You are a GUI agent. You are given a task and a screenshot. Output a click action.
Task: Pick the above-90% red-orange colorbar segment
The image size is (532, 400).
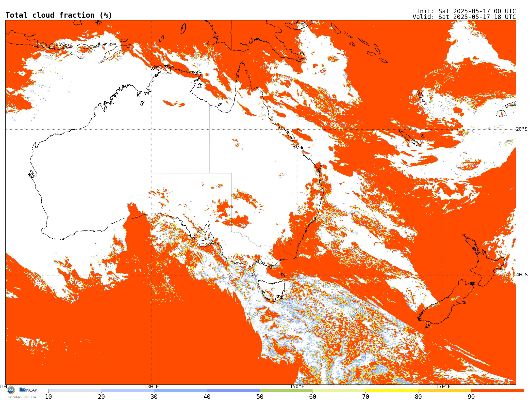[x=498, y=391]
